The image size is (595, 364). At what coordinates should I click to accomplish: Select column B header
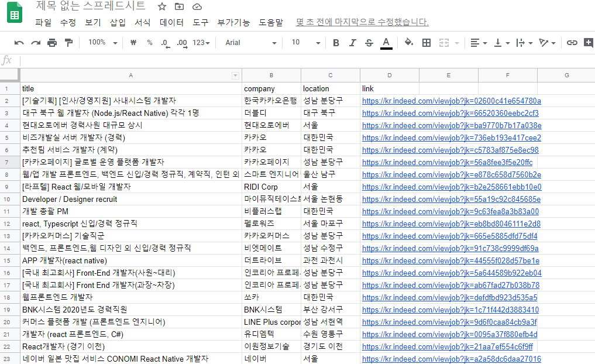271,75
